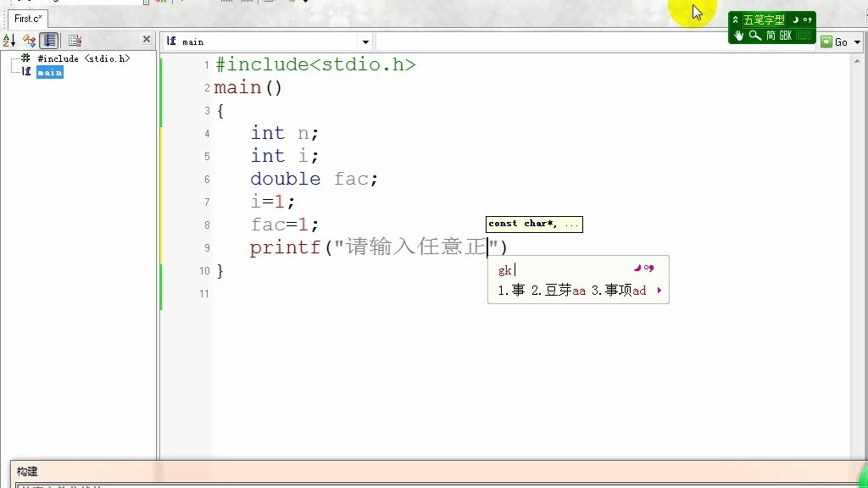The image size is (868, 488).
Task: Click the include hash icon in symbol tree
Action: tap(26, 58)
